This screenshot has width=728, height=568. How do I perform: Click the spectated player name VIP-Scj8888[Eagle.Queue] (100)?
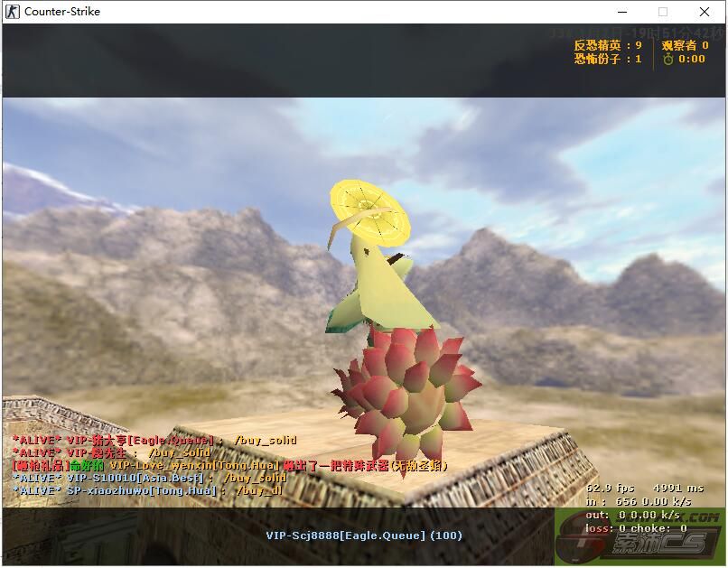pos(364,535)
